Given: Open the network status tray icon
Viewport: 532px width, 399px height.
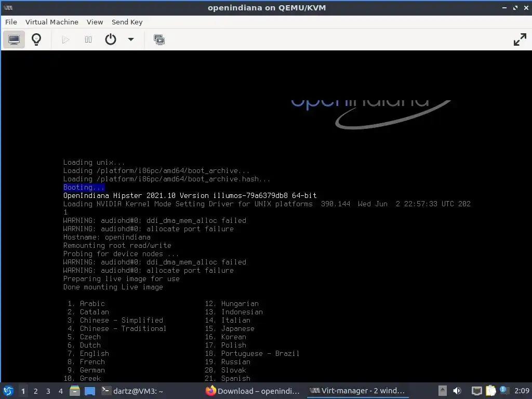Looking at the screenshot, I should click(x=477, y=391).
